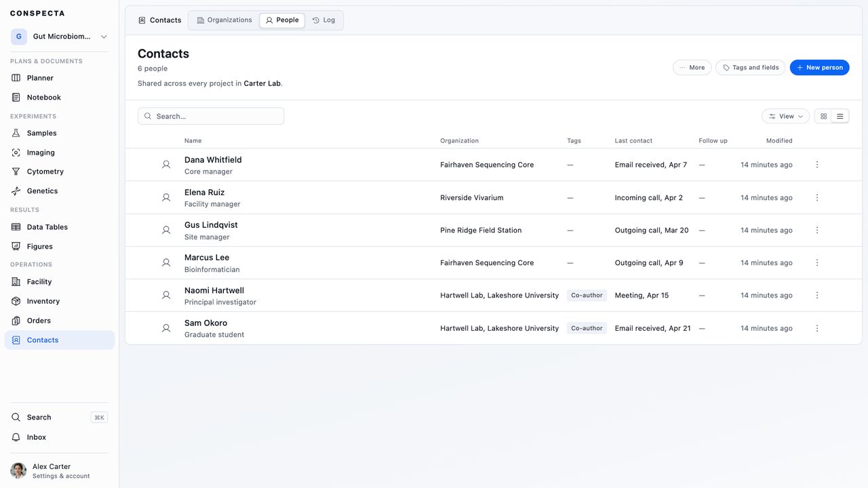Open Orders via its clipboard icon

(x=16, y=321)
